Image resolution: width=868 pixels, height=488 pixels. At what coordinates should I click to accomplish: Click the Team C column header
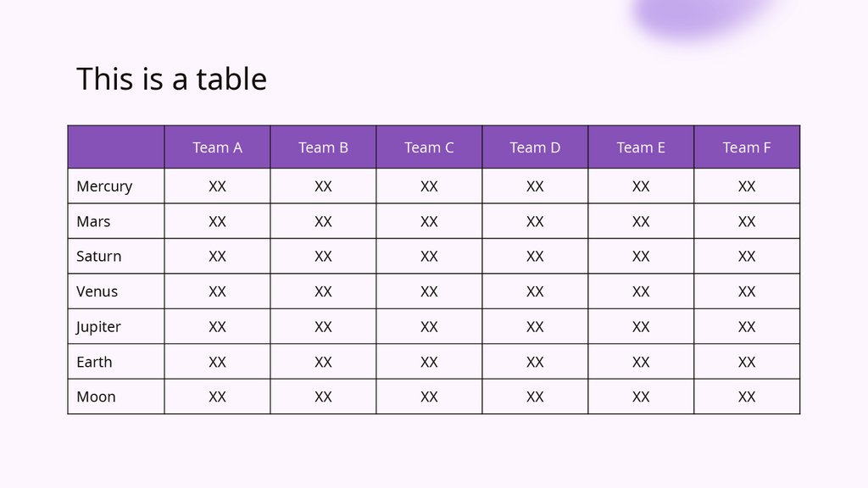click(429, 147)
